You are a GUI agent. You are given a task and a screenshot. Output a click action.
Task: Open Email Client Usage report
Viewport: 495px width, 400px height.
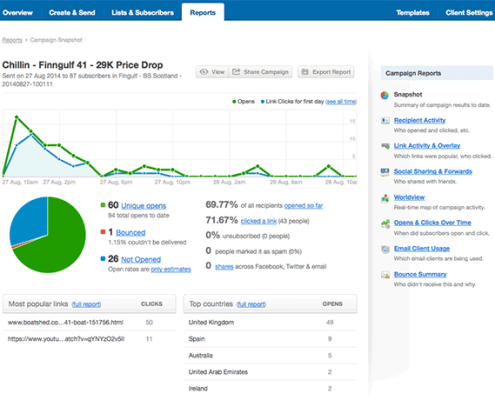pyautogui.click(x=422, y=249)
